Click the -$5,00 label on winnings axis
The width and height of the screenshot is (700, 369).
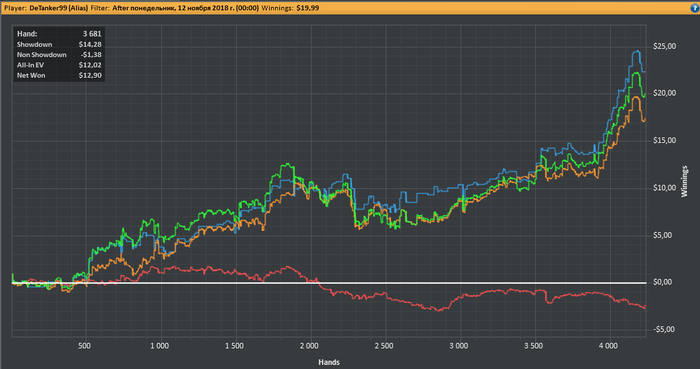pyautogui.click(x=664, y=329)
